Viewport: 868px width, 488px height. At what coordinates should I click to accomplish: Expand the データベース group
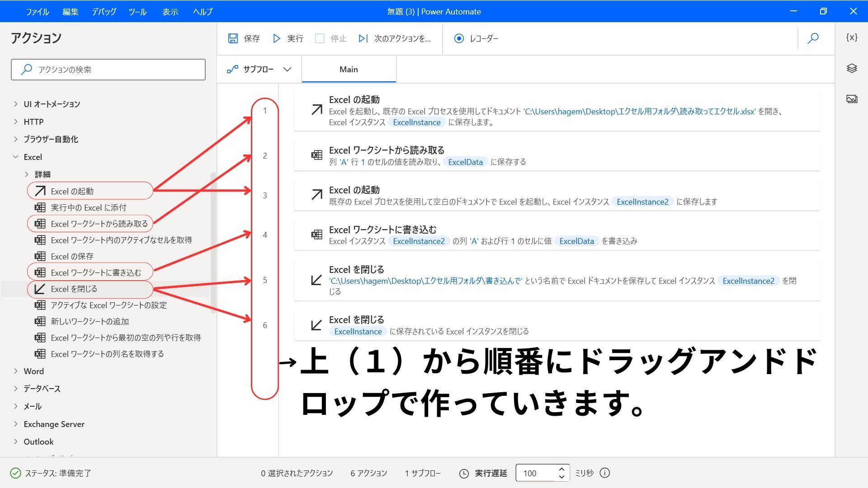pos(15,389)
